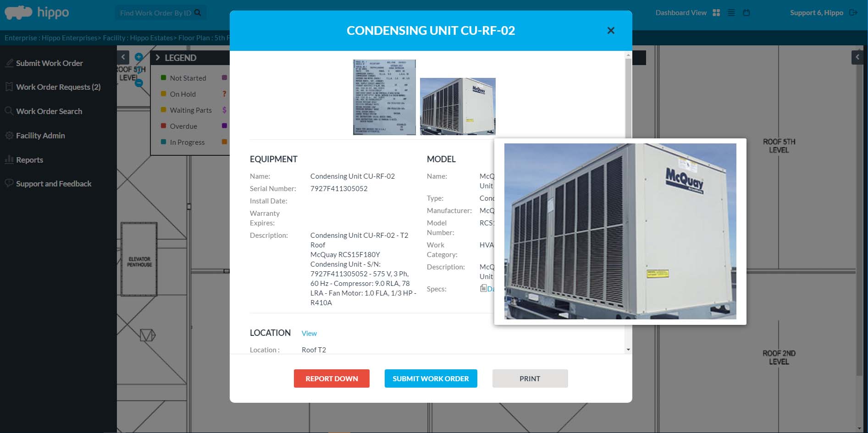Click the Roof 5th Level label on right
Screen dimensions: 868x433
point(779,146)
